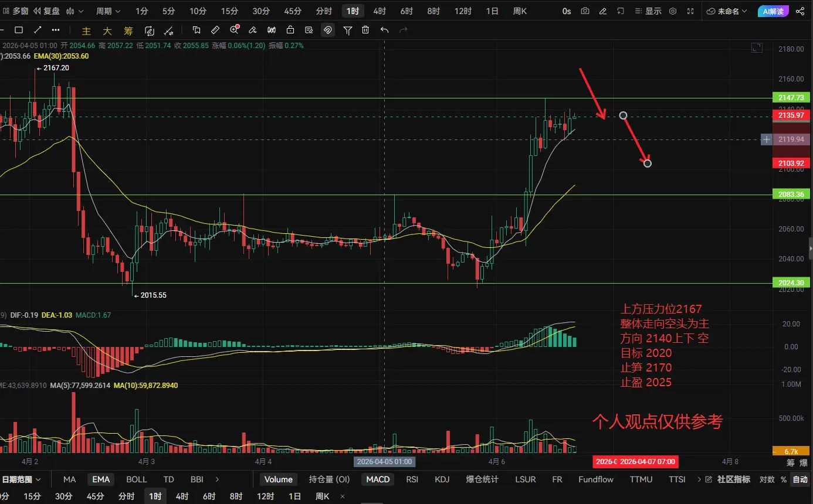Delete drawings with the trash icon

(365, 30)
